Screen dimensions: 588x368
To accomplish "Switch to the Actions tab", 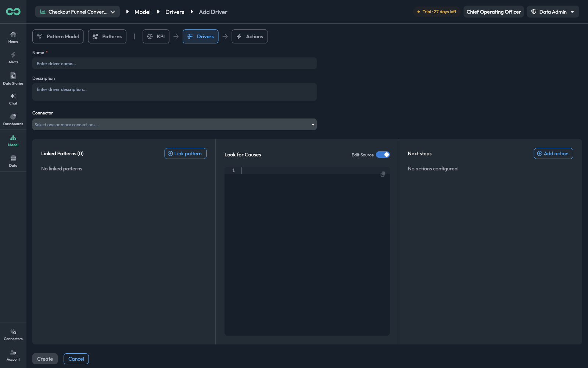I will (x=250, y=36).
